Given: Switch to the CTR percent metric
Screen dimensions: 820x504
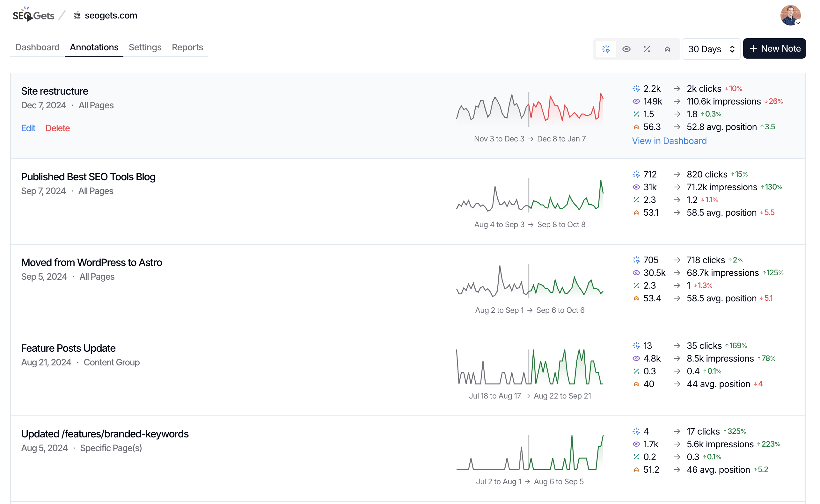Looking at the screenshot, I should pyautogui.click(x=647, y=49).
